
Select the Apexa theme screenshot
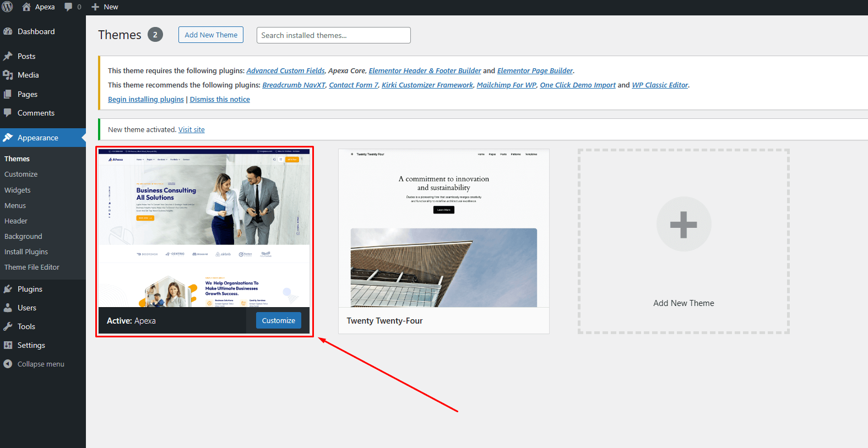coord(204,228)
